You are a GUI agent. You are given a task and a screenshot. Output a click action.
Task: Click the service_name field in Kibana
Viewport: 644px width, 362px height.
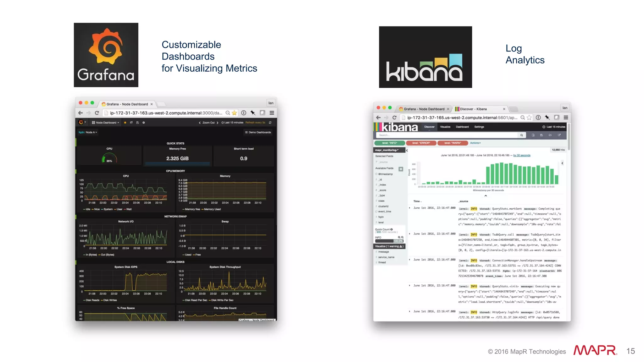pos(386,257)
